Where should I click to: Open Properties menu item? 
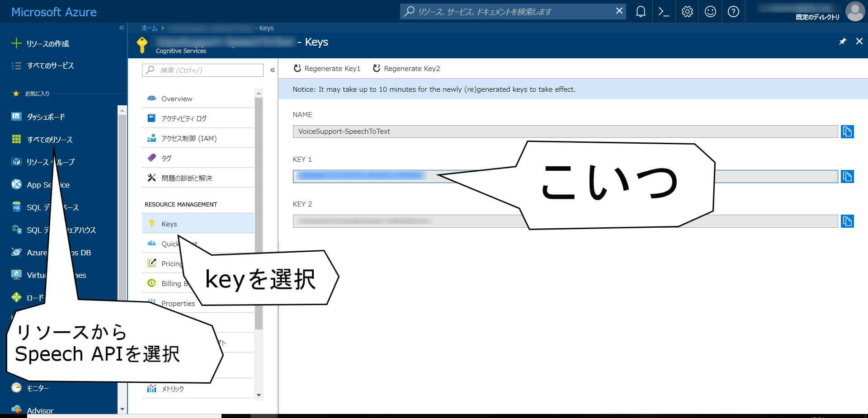[178, 303]
